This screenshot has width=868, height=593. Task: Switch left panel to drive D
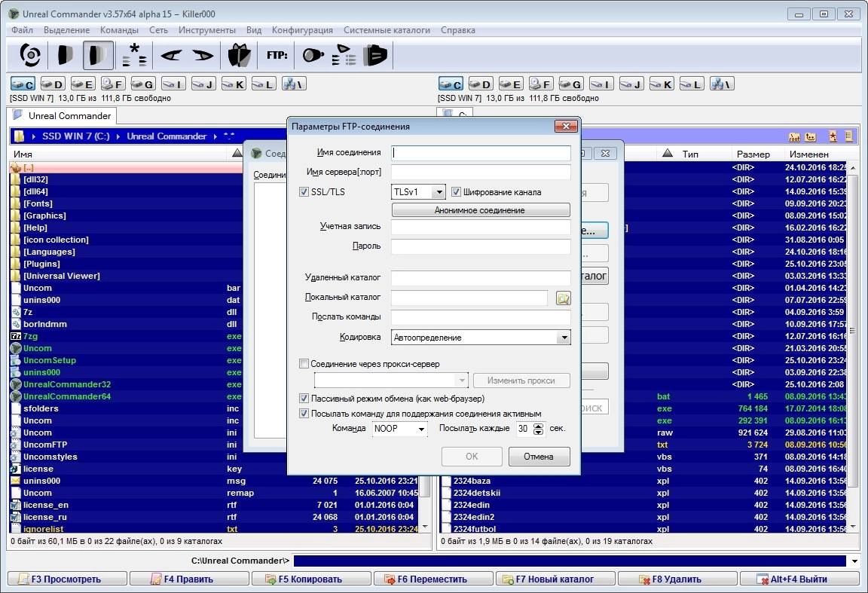coord(53,84)
